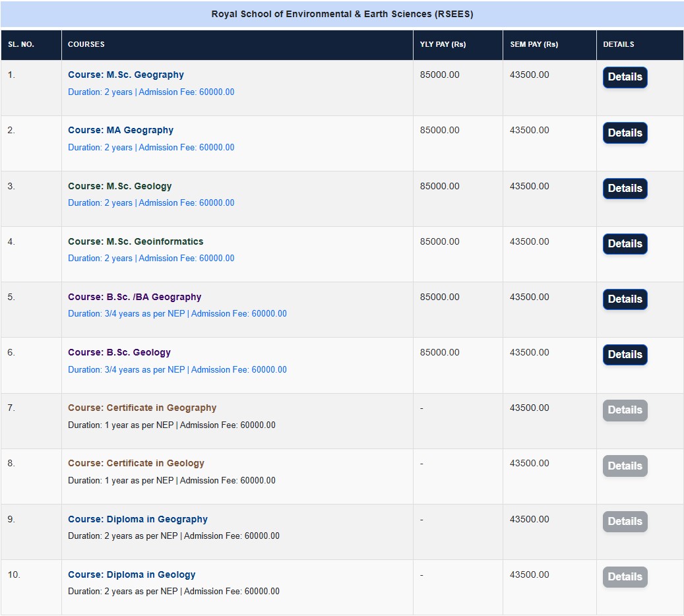The height and width of the screenshot is (616, 684).
Task: Select the 'Course: Diploma in Geography' title
Action: [x=137, y=519]
